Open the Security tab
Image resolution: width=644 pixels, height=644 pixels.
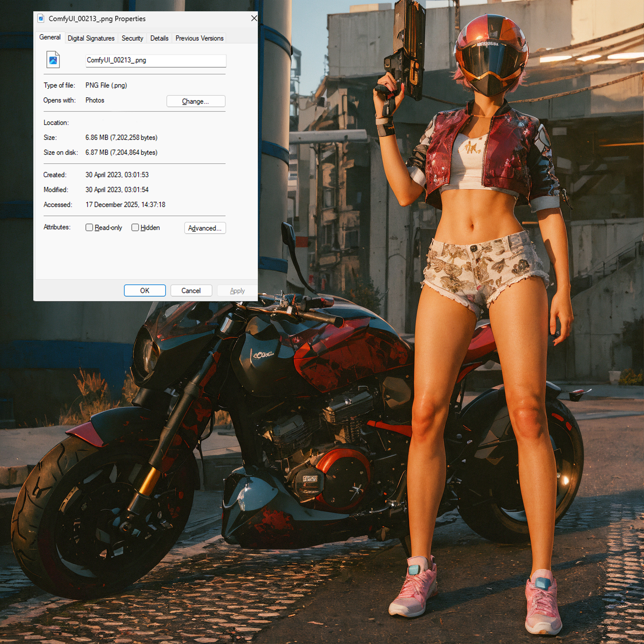132,38
